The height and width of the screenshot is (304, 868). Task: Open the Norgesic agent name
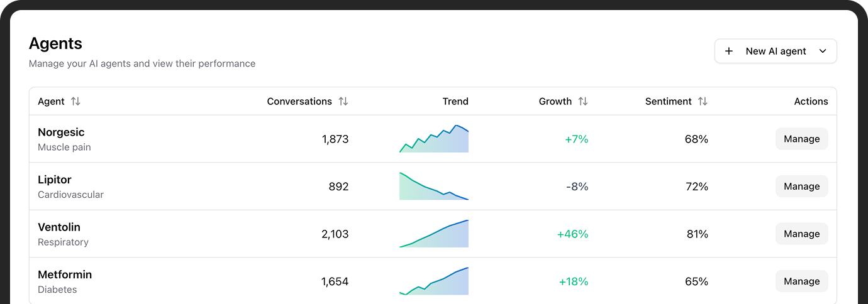click(61, 133)
